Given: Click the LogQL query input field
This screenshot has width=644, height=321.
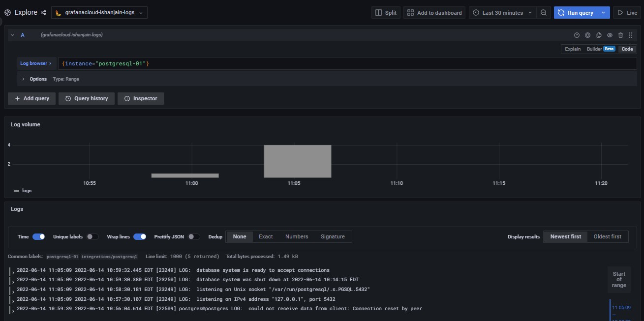Looking at the screenshot, I should pos(344,63).
